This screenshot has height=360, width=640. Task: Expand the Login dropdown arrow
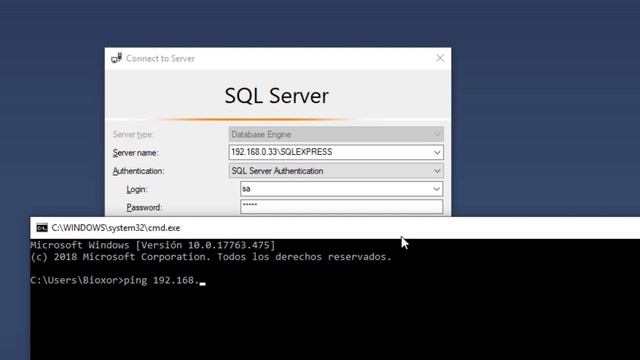[436, 189]
